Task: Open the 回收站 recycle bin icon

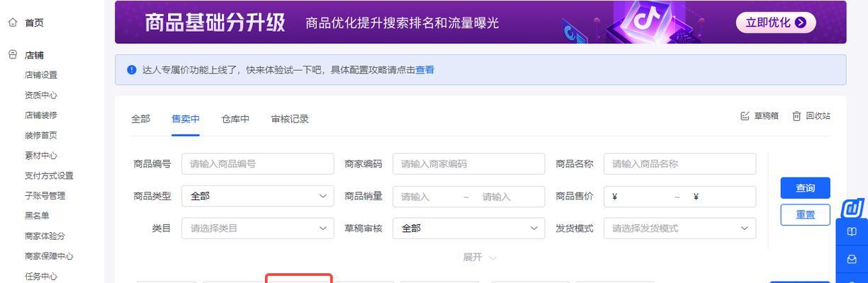Action: point(796,116)
